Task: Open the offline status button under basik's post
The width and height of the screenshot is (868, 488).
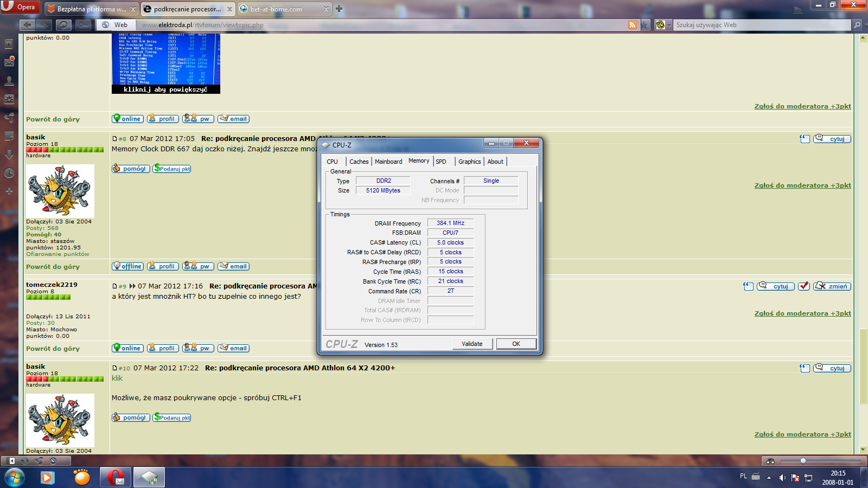Action: 127,266
